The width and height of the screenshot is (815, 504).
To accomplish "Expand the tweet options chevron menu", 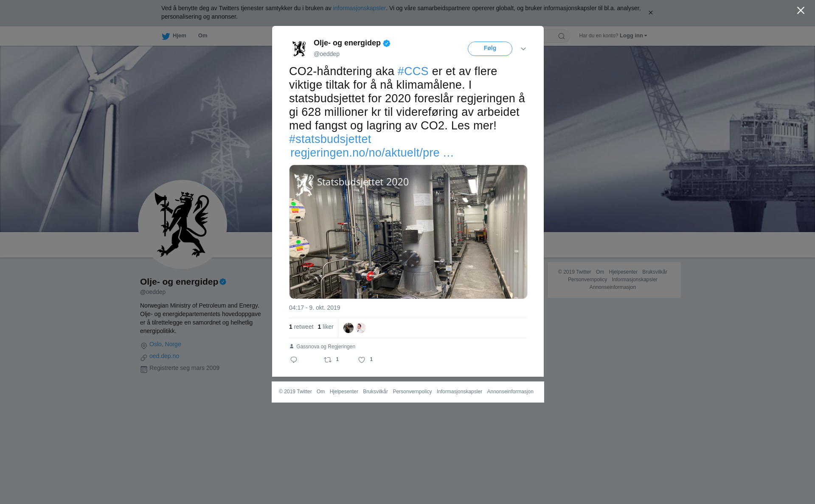I will click(x=523, y=49).
